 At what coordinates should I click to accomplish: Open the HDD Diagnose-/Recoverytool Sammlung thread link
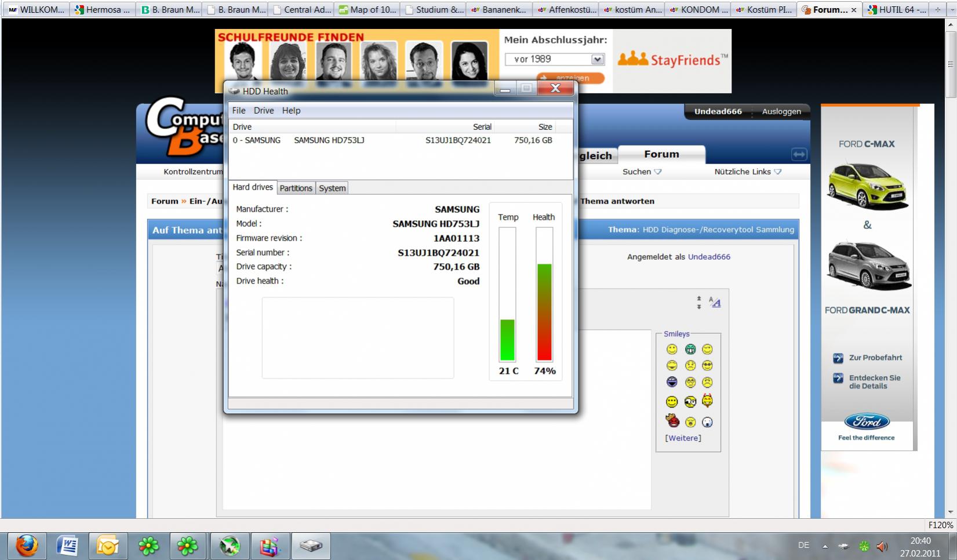718,230
